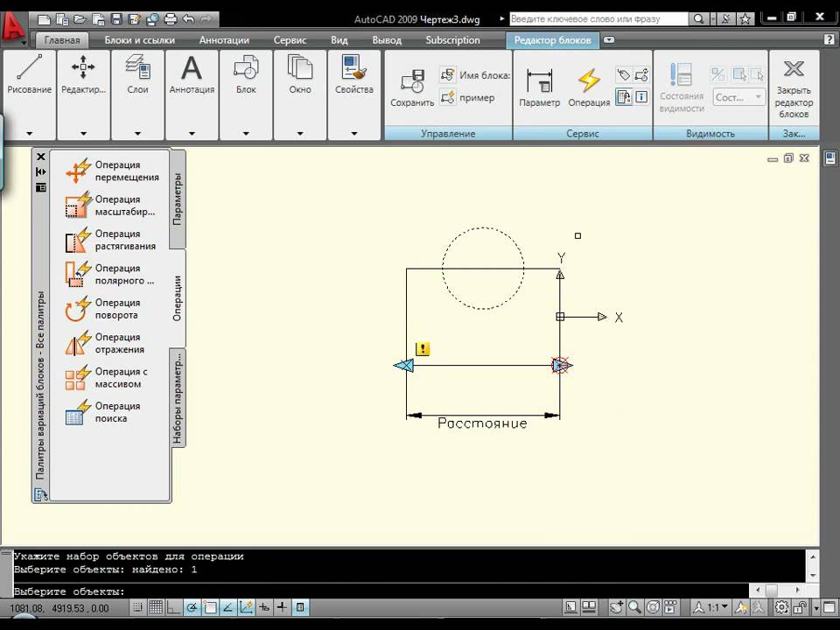The image size is (840, 630).
Task: Toggle grid display in status bar
Action: click(156, 607)
